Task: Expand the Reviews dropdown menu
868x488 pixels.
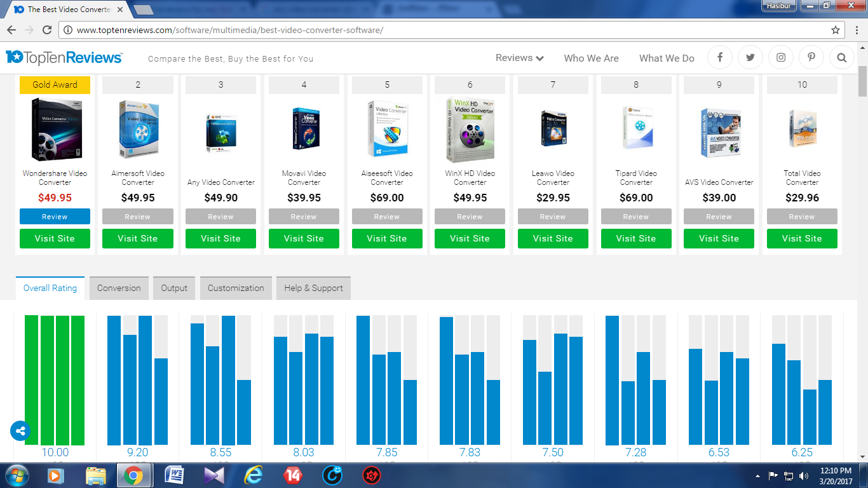Action: coord(519,58)
